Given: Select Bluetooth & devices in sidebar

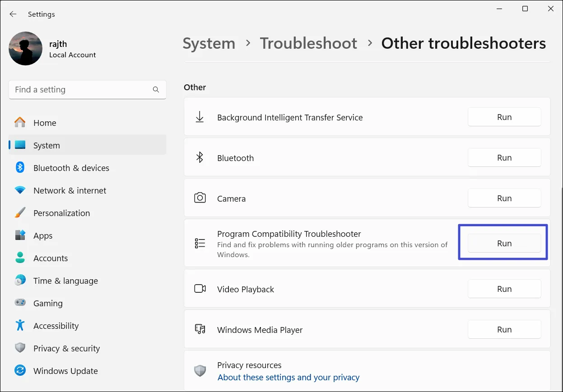Looking at the screenshot, I should click(71, 168).
